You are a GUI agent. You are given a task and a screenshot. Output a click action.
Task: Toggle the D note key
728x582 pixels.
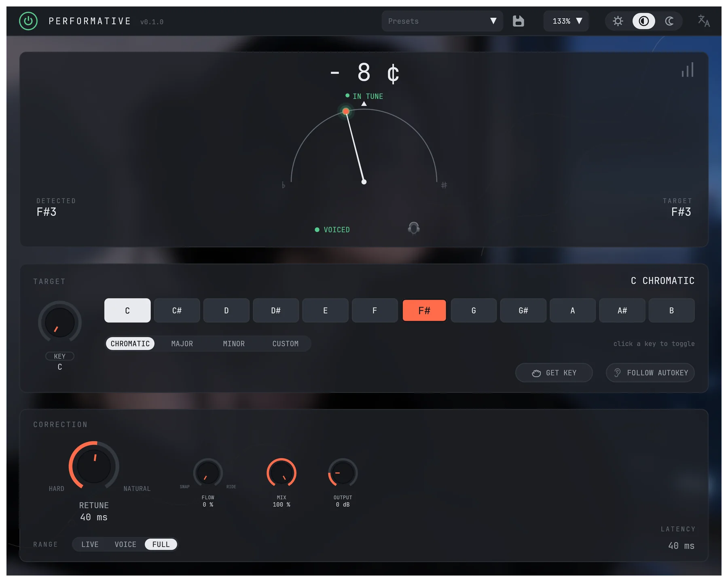tap(226, 310)
